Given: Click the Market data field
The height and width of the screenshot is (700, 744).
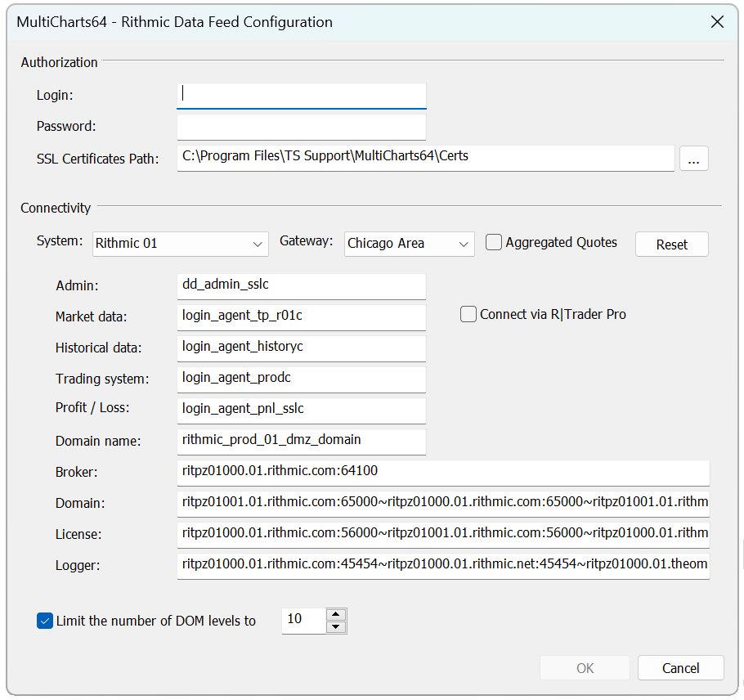Looking at the screenshot, I should [302, 317].
